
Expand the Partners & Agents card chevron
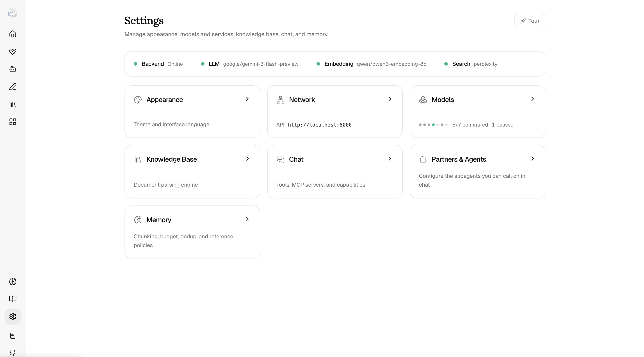(532, 159)
